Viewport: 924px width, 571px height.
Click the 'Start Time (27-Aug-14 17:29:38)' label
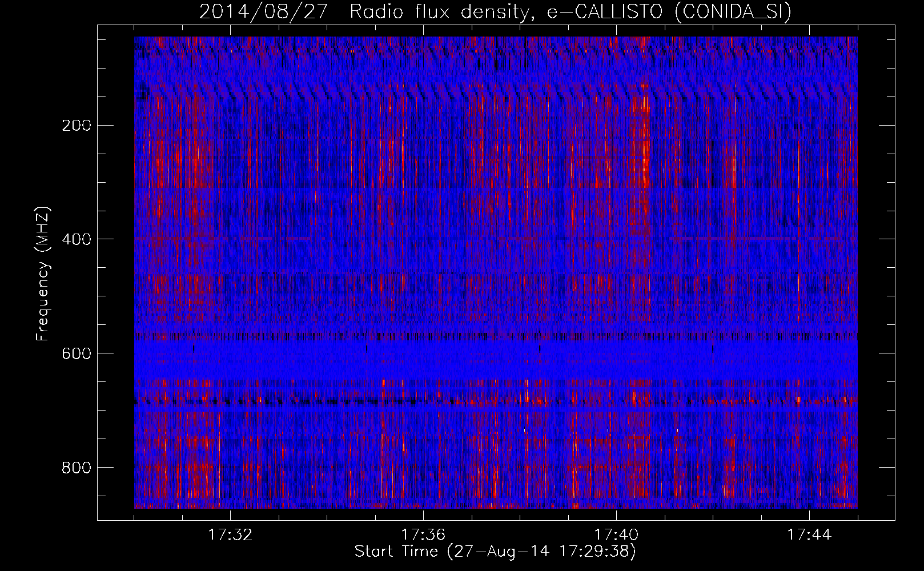click(x=495, y=552)
